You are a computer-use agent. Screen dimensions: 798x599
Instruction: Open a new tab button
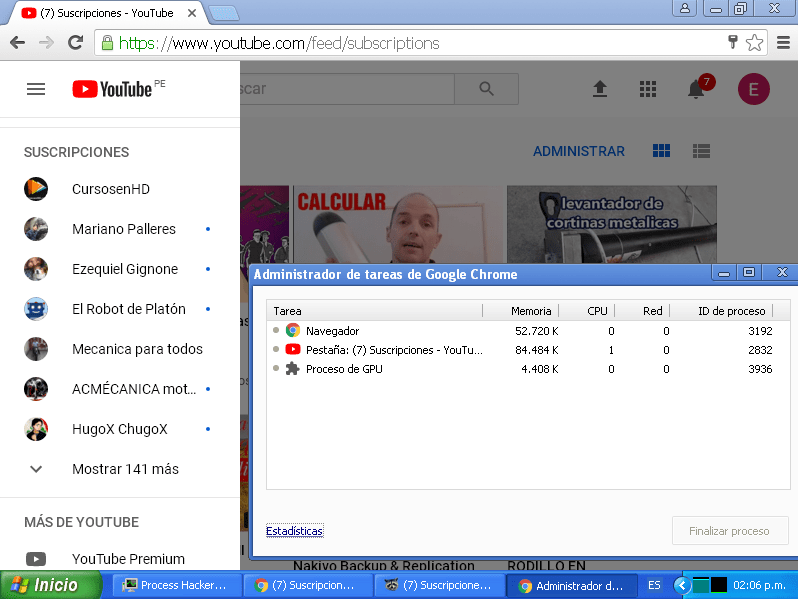(x=224, y=14)
